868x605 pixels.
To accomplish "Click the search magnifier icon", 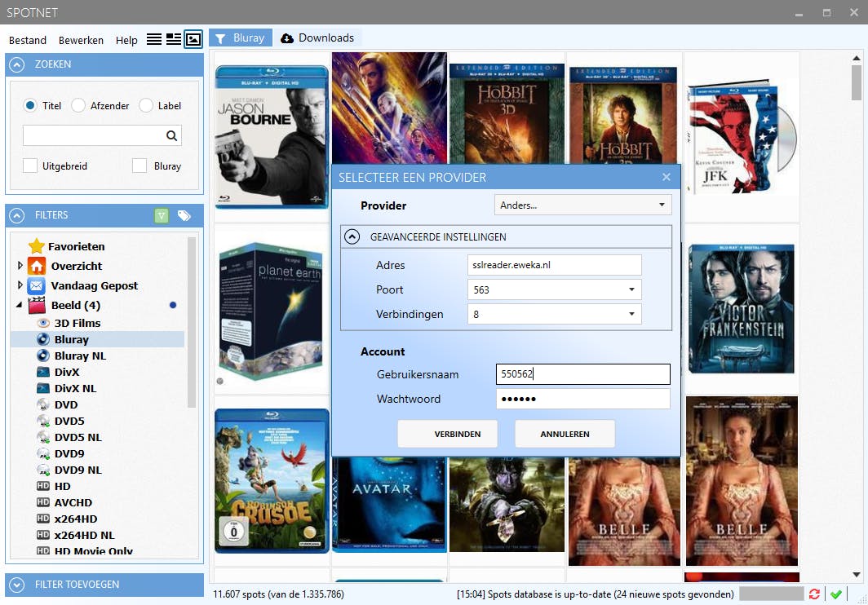I will point(171,135).
